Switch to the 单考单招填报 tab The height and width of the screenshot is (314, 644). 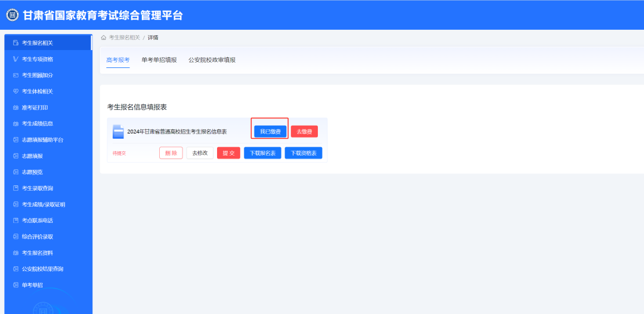[159, 60]
